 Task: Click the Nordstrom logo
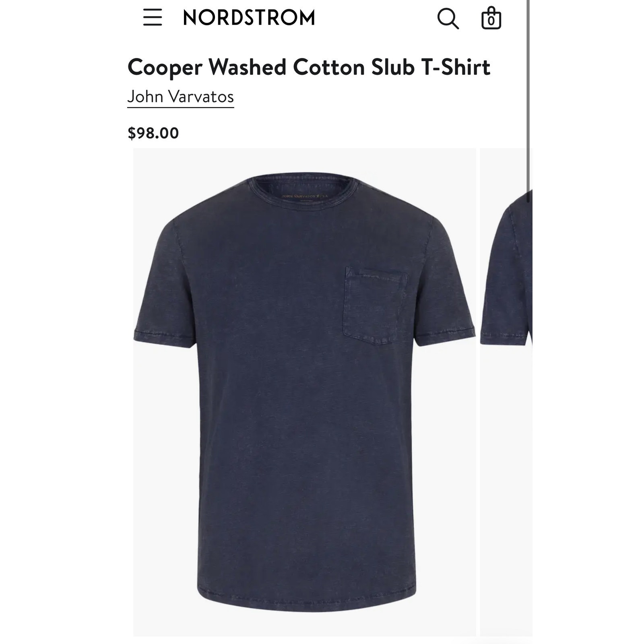249,18
